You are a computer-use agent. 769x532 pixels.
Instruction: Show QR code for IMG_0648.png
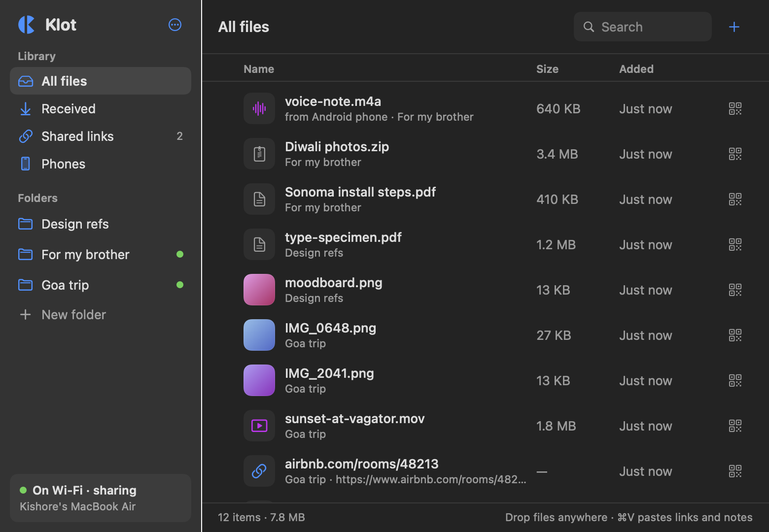click(x=735, y=335)
